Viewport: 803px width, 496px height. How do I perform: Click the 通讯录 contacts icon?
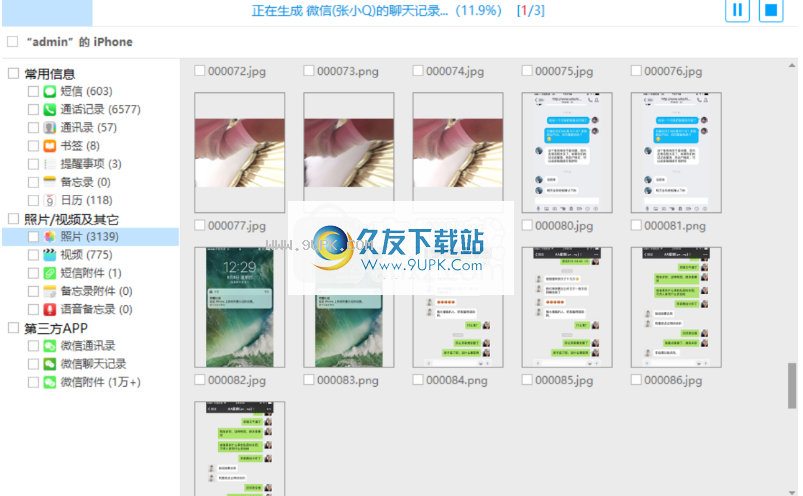50,127
